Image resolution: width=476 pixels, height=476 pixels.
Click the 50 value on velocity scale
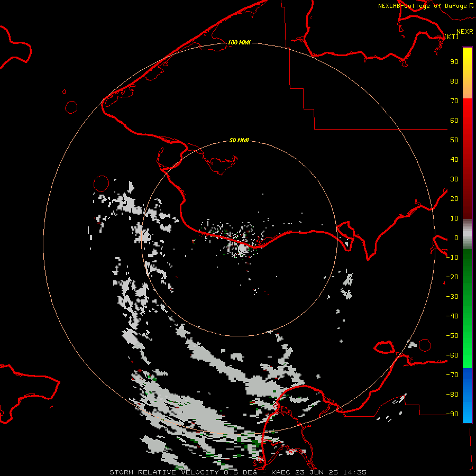454,140
